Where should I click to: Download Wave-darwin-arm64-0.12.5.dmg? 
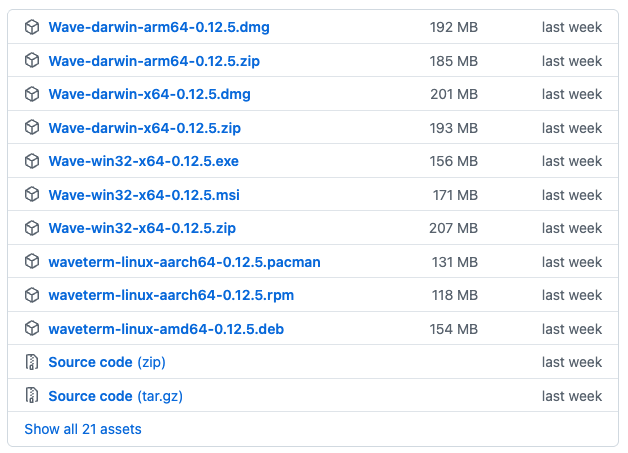(x=159, y=27)
